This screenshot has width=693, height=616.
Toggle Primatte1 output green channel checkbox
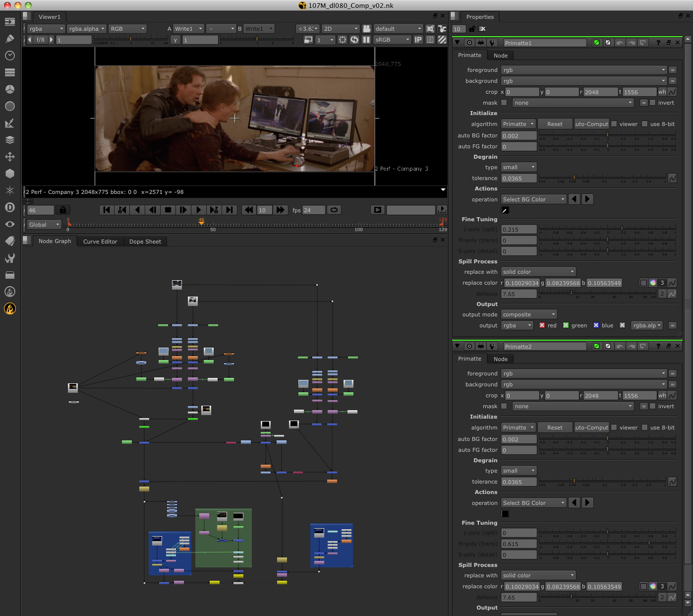566,325
